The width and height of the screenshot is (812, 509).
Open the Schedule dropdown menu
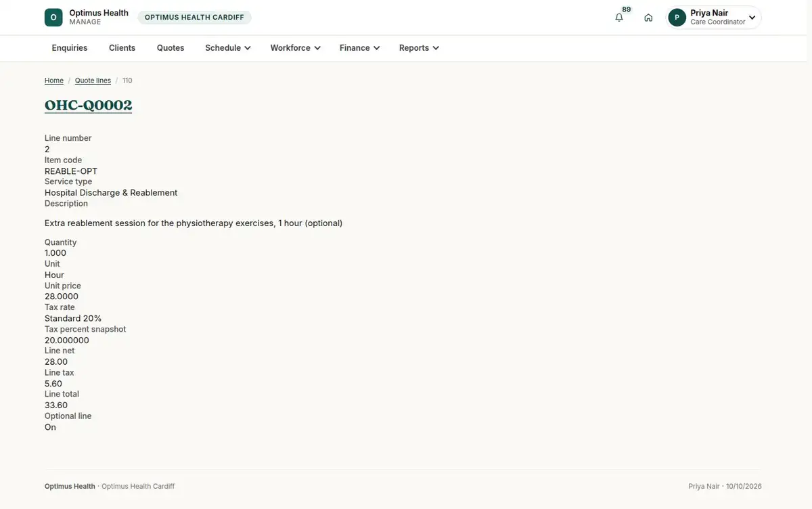tap(228, 48)
